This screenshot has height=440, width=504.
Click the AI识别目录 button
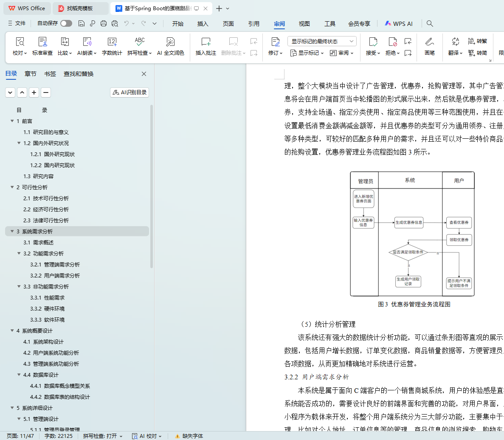coord(130,92)
